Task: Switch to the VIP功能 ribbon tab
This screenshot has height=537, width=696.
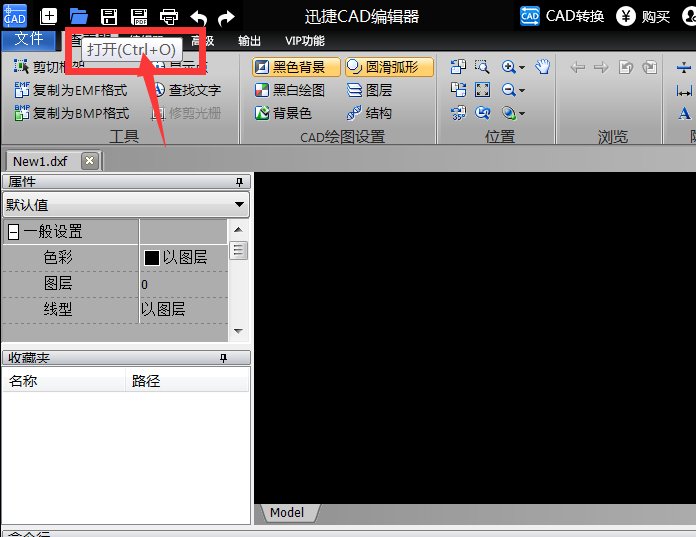Action: click(x=305, y=41)
